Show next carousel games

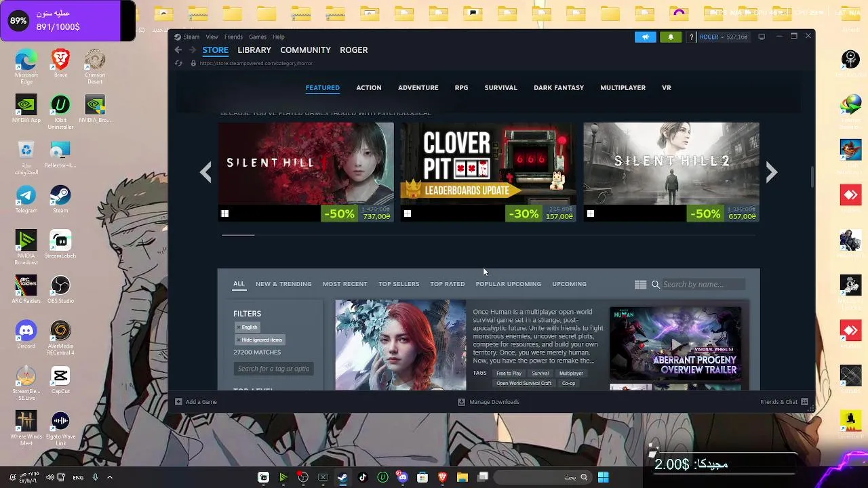pyautogui.click(x=771, y=172)
